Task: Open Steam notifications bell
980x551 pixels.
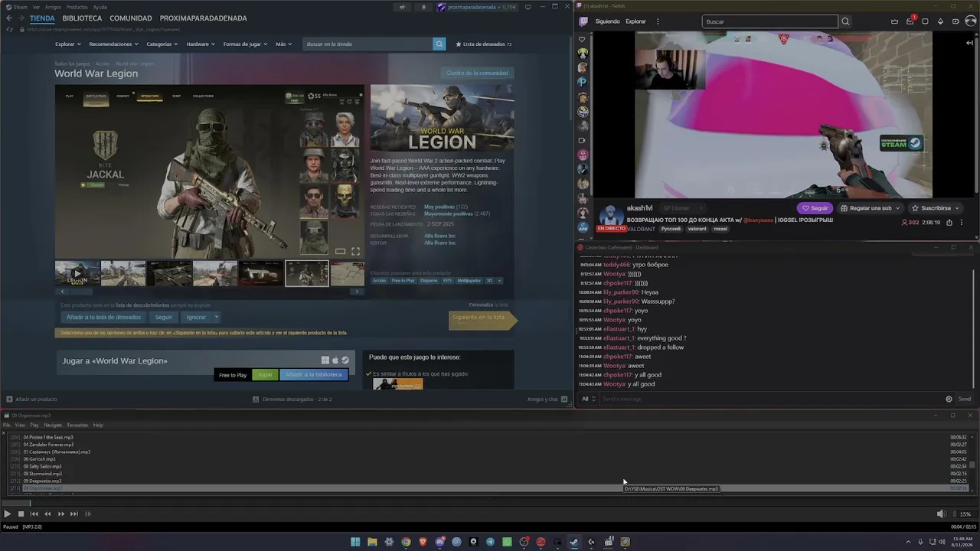Action: (424, 8)
